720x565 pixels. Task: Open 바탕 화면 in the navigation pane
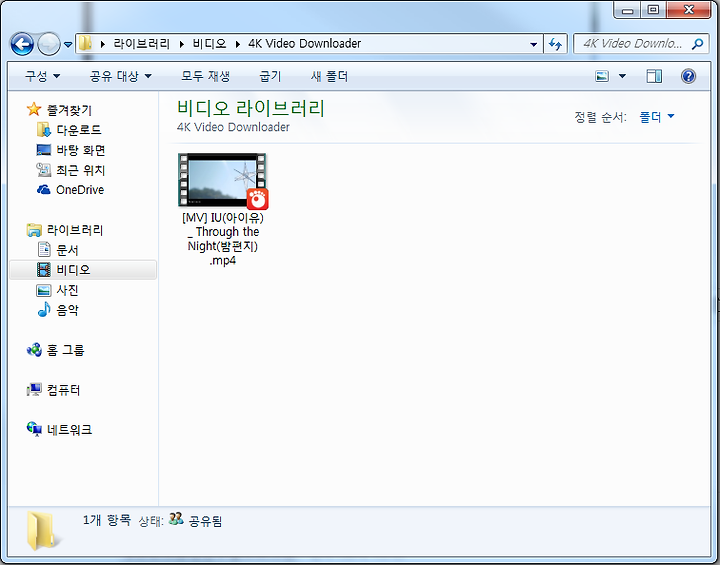81,150
